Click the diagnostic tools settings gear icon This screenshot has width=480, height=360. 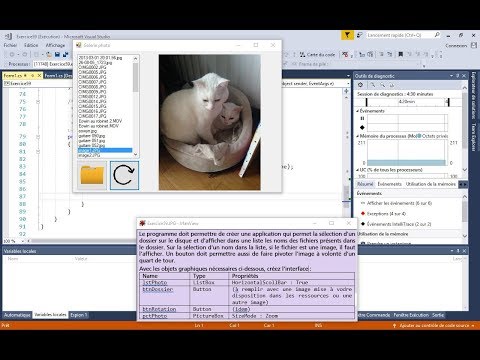(361, 85)
